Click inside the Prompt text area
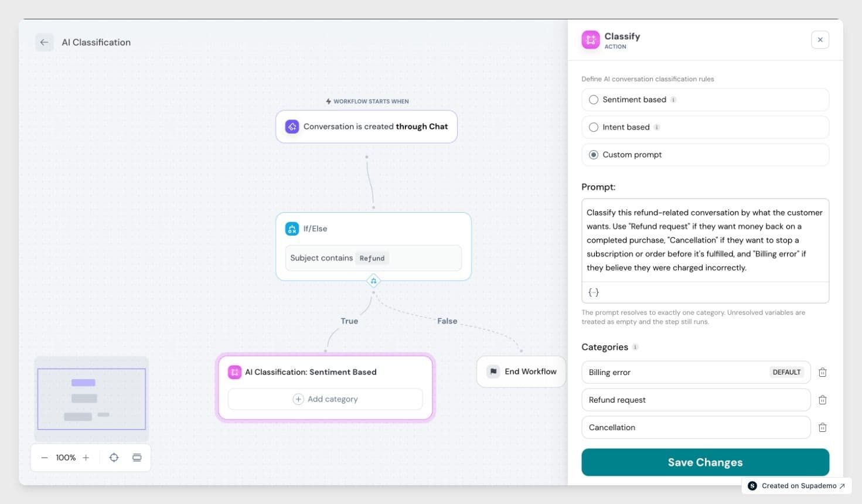 [705, 240]
